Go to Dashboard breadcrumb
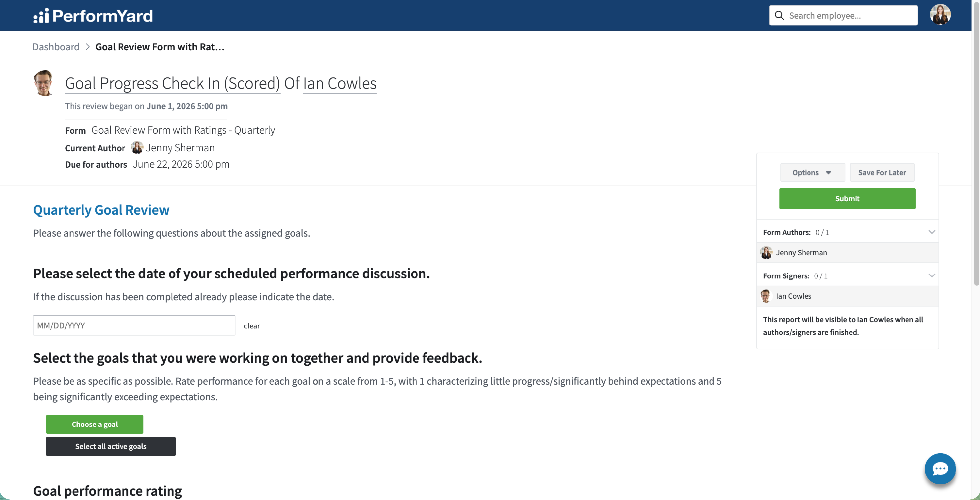 click(x=56, y=46)
